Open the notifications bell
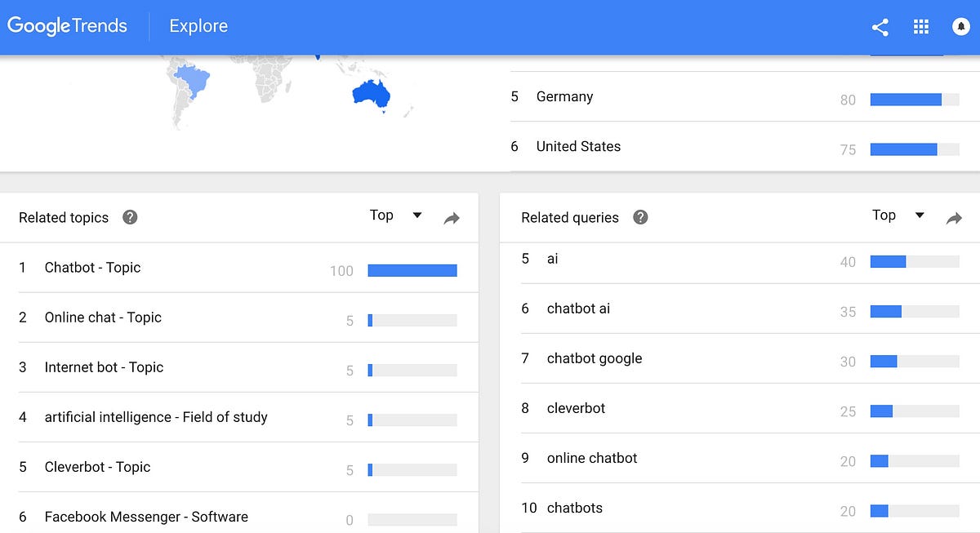The height and width of the screenshot is (533, 980). 960,27
